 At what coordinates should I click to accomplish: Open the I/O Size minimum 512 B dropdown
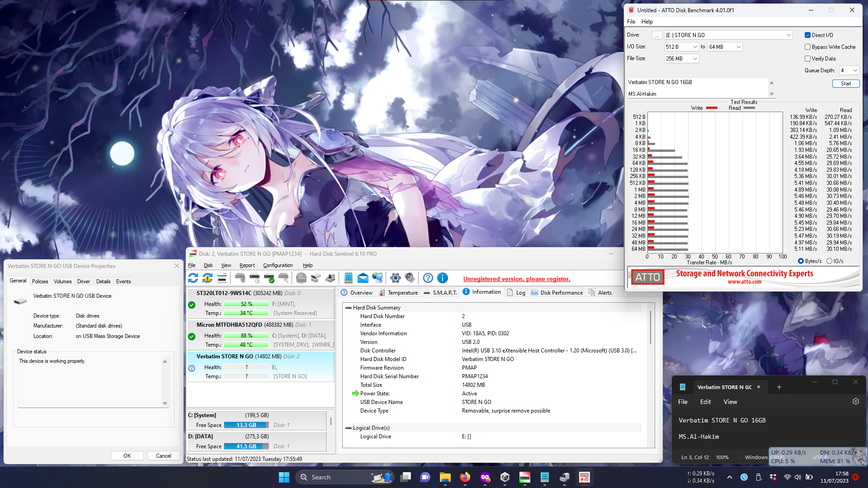point(681,47)
